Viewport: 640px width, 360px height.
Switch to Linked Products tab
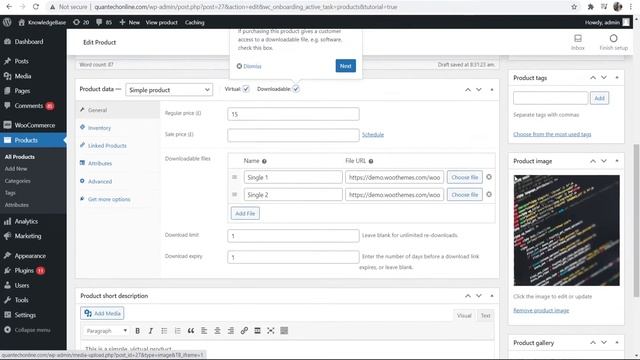tap(118, 146)
